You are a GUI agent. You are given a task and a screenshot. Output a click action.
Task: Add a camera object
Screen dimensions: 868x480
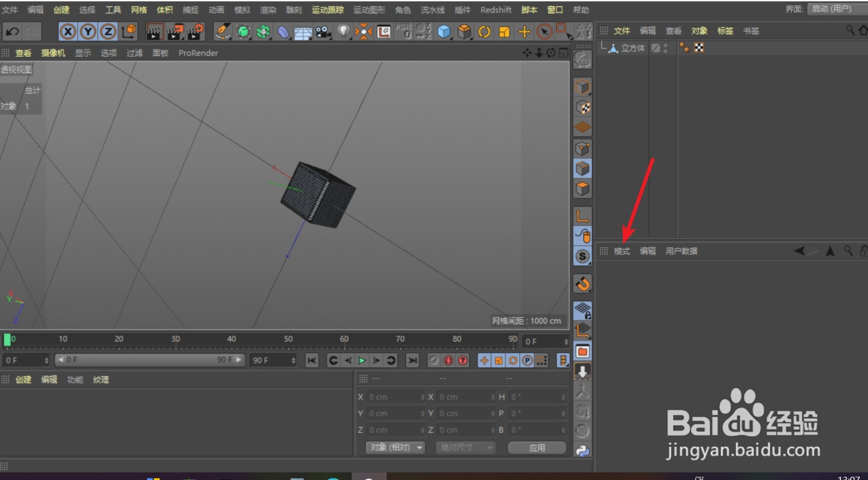(x=323, y=33)
